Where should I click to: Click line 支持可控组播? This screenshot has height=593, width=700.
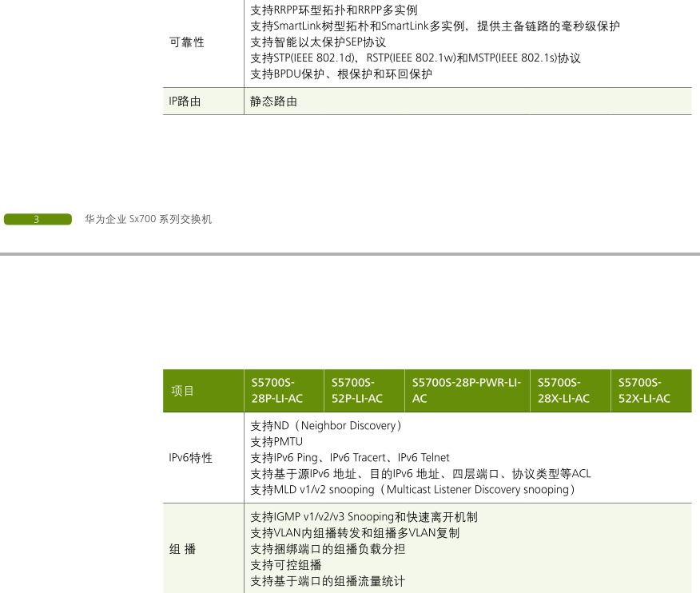(286, 565)
